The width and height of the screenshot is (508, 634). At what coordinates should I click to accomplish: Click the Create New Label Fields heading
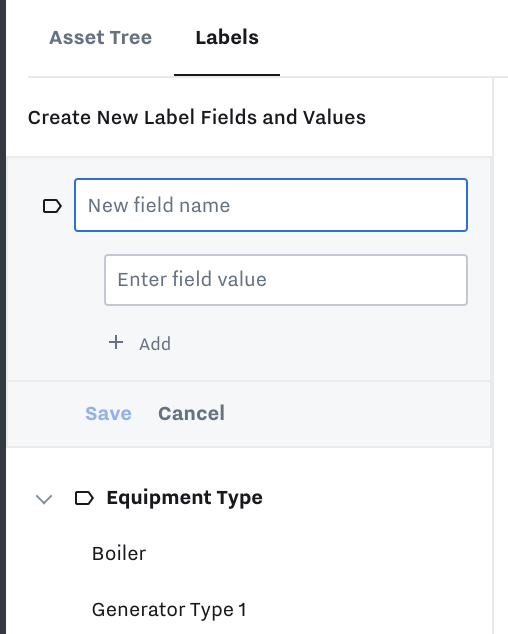coord(197,118)
